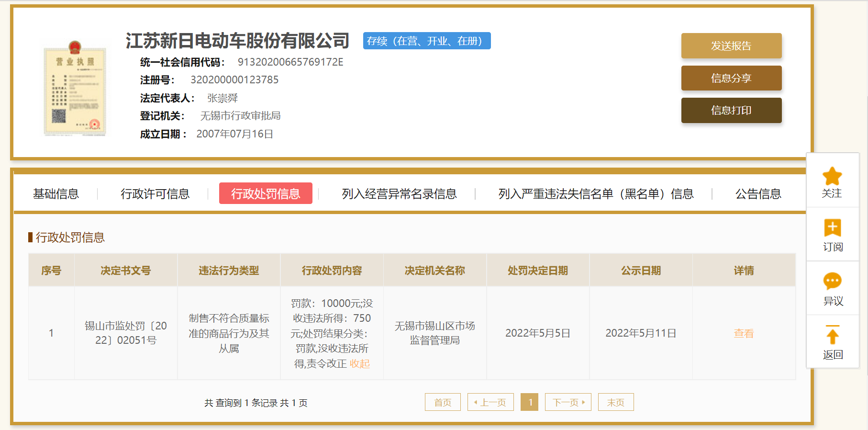
Task: Click the Return (返回) up arrow icon
Action: point(832,335)
